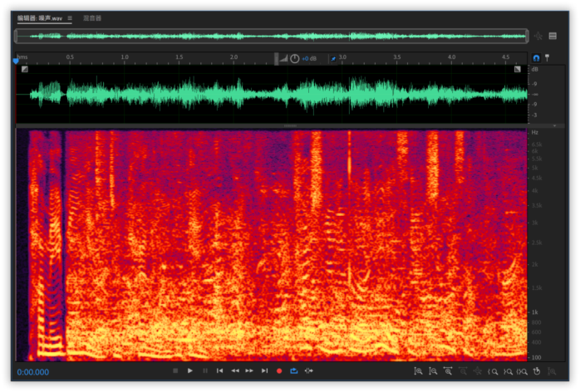Viewport: 580px width, 392px height.
Task: Click the dB label on amplitude scale
Action: point(535,70)
